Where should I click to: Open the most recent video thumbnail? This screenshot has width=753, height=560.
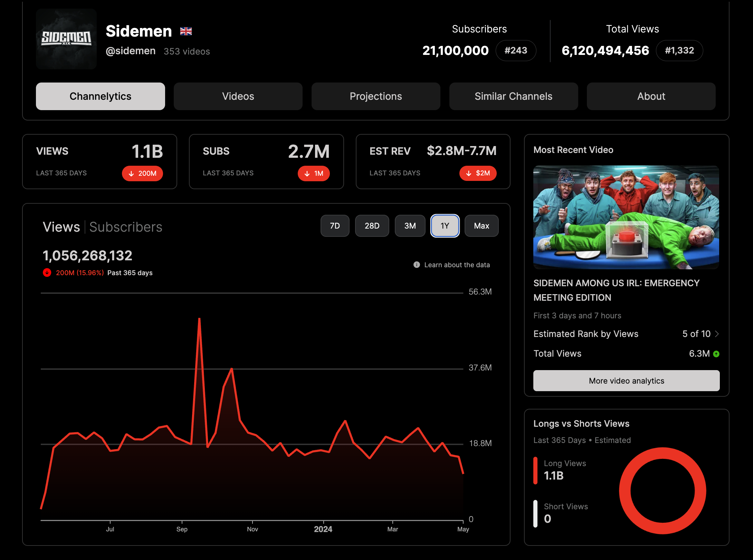(626, 217)
